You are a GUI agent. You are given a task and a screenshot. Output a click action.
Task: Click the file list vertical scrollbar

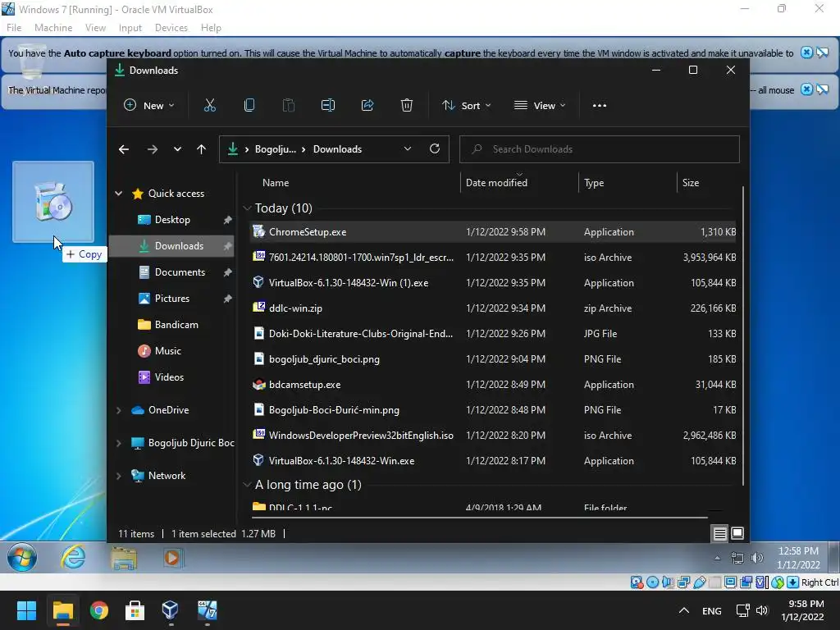[x=743, y=336]
